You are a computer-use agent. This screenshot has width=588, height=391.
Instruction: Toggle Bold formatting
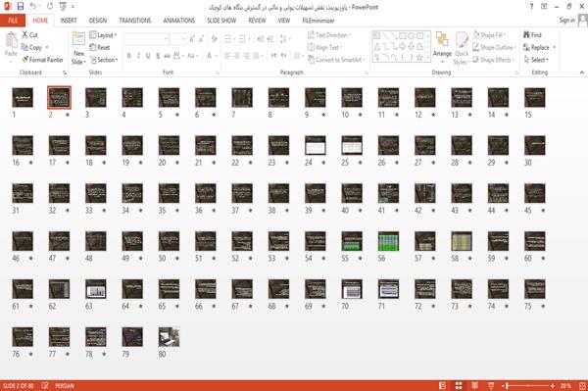click(x=129, y=56)
